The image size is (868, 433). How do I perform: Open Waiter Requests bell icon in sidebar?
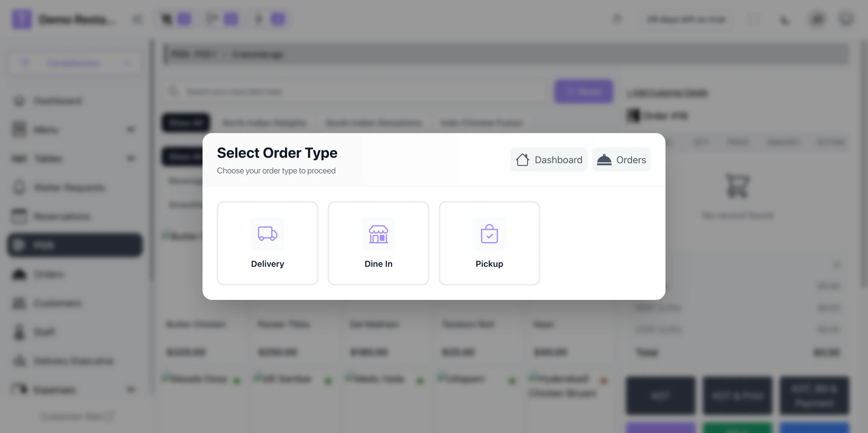click(19, 188)
